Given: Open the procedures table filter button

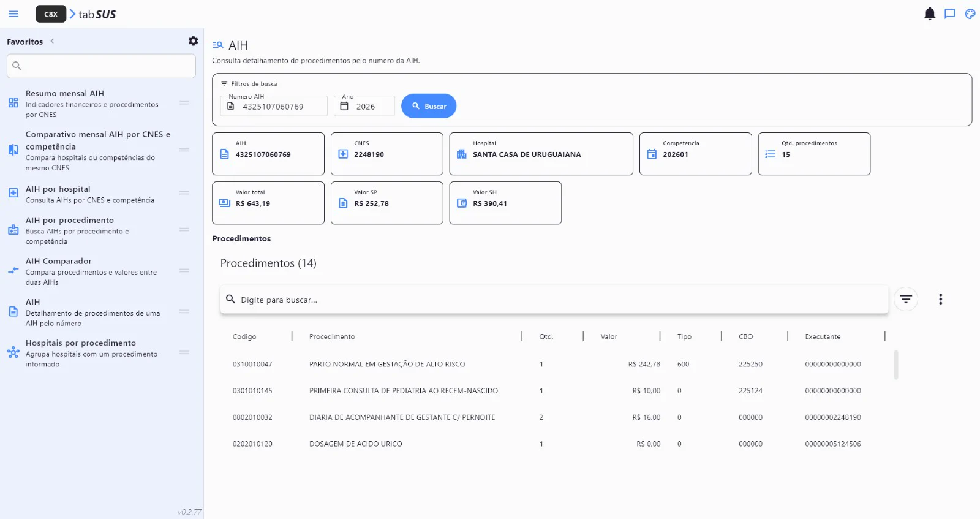Looking at the screenshot, I should pyautogui.click(x=906, y=299).
